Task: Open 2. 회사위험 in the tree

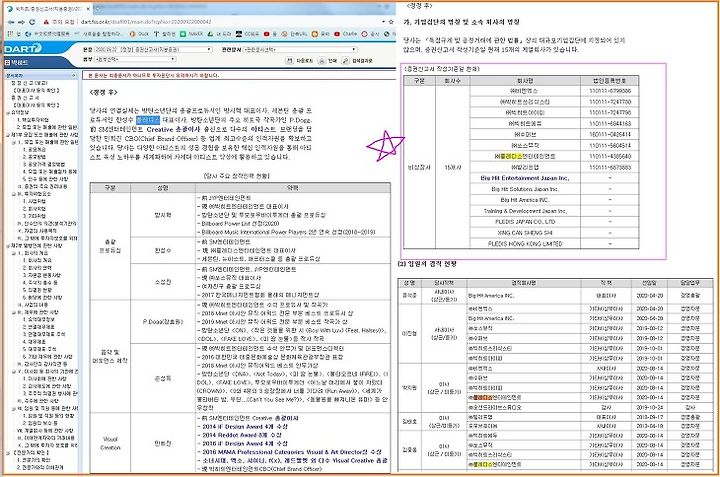Action: coord(34,209)
